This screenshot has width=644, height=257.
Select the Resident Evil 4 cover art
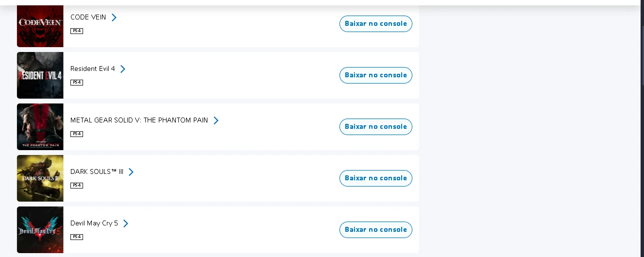pos(40,75)
